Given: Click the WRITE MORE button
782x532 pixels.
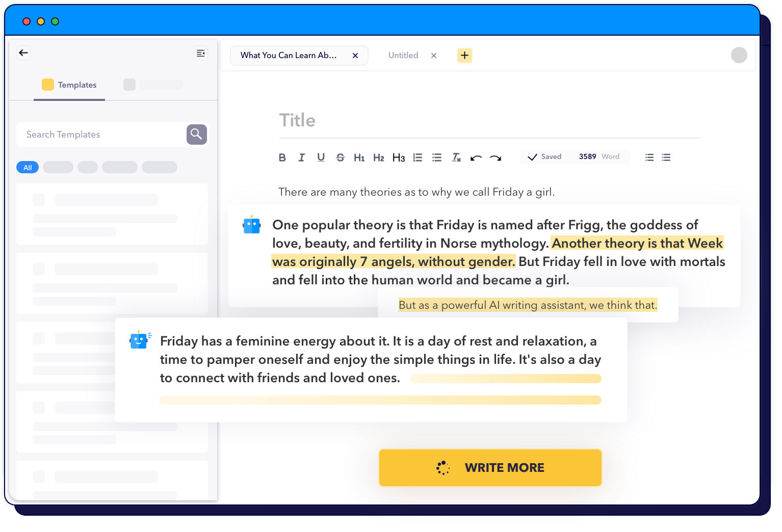Looking at the screenshot, I should click(490, 468).
